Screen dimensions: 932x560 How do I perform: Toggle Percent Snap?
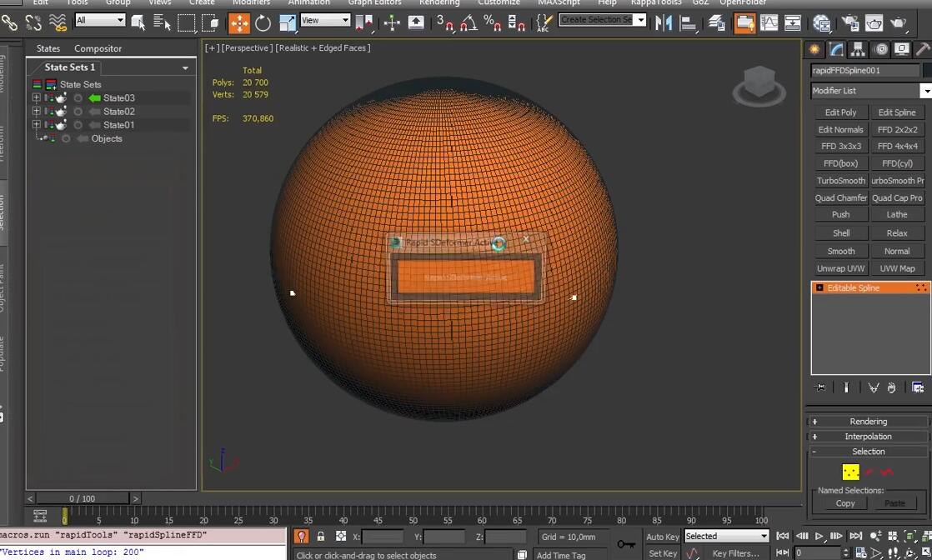coord(493,22)
